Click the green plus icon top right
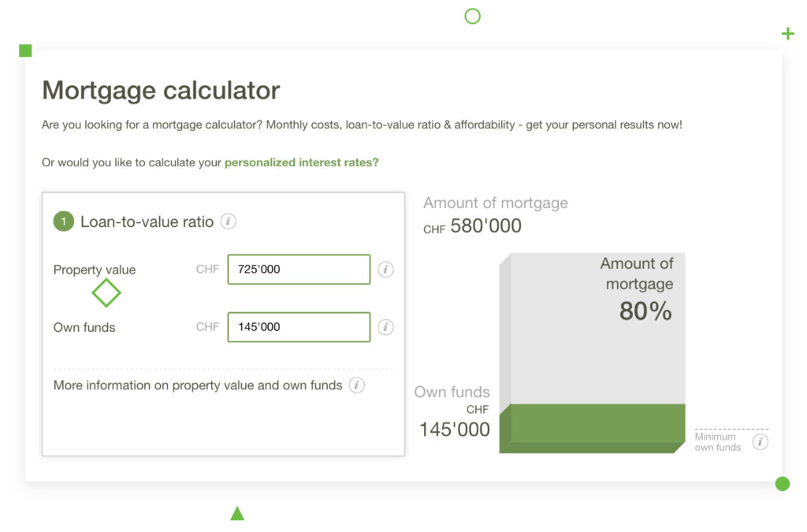Image resolution: width=807 pixels, height=532 pixels. point(787,34)
